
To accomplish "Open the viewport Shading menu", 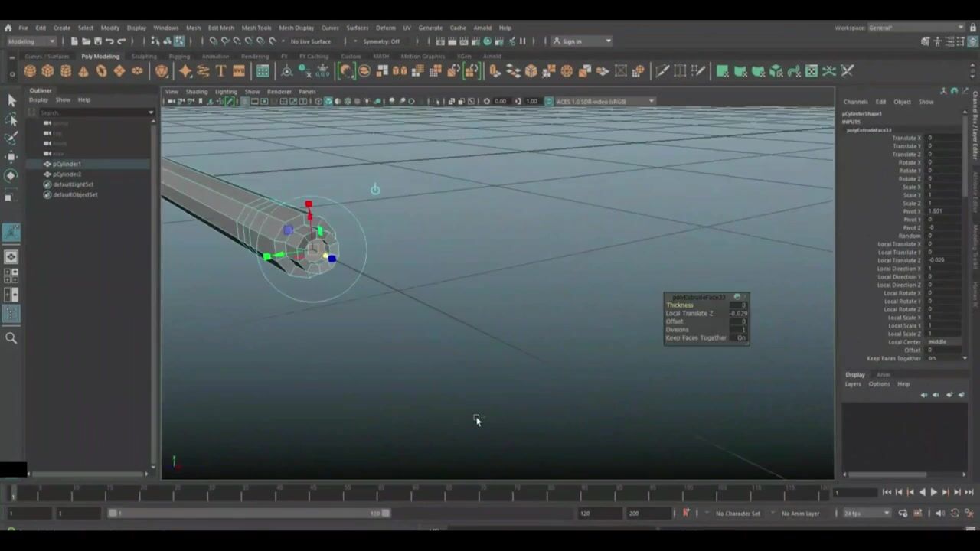I will (197, 92).
